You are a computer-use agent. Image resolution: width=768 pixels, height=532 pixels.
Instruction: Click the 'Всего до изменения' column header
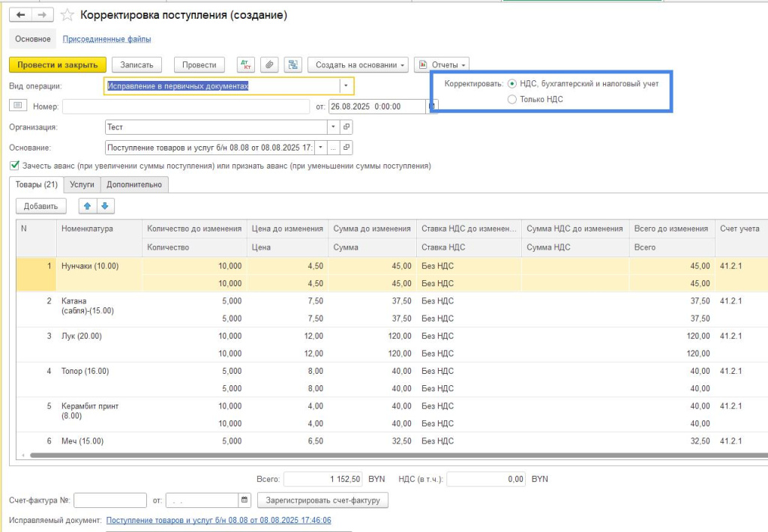[671, 229]
